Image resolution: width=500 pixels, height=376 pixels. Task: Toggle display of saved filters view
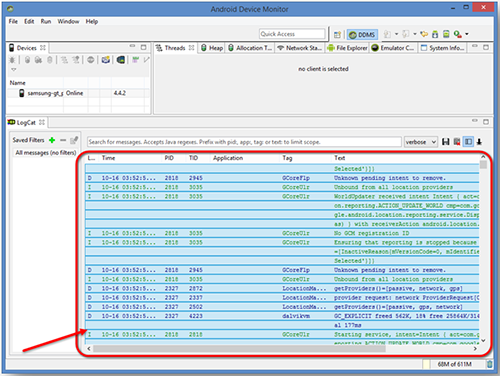468,142
